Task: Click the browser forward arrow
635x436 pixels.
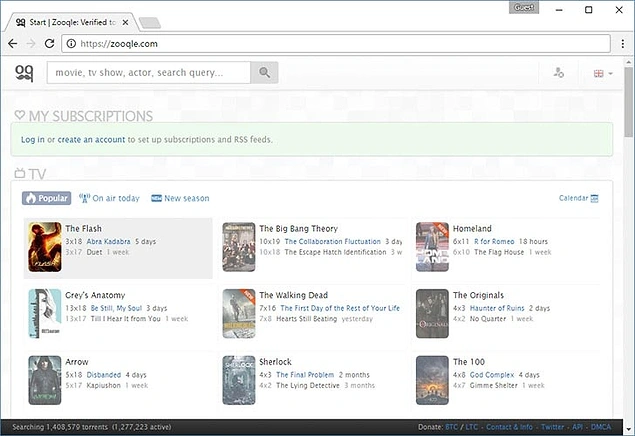Action: tap(31, 44)
